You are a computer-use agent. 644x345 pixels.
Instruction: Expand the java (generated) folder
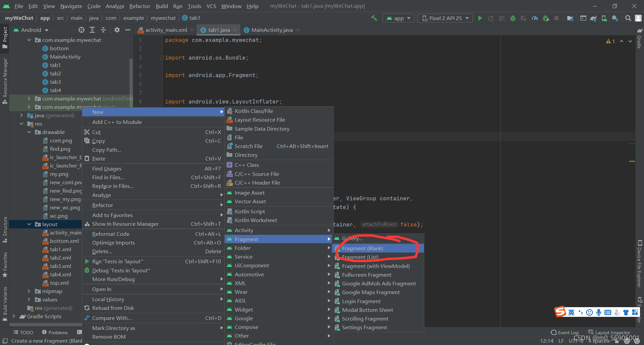pyautogui.click(x=21, y=115)
